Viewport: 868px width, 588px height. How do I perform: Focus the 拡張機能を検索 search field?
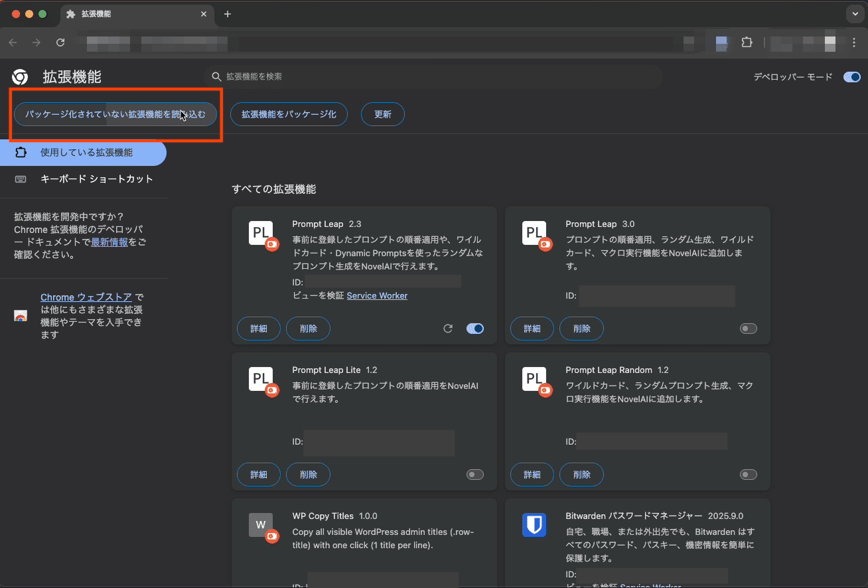coord(433,77)
